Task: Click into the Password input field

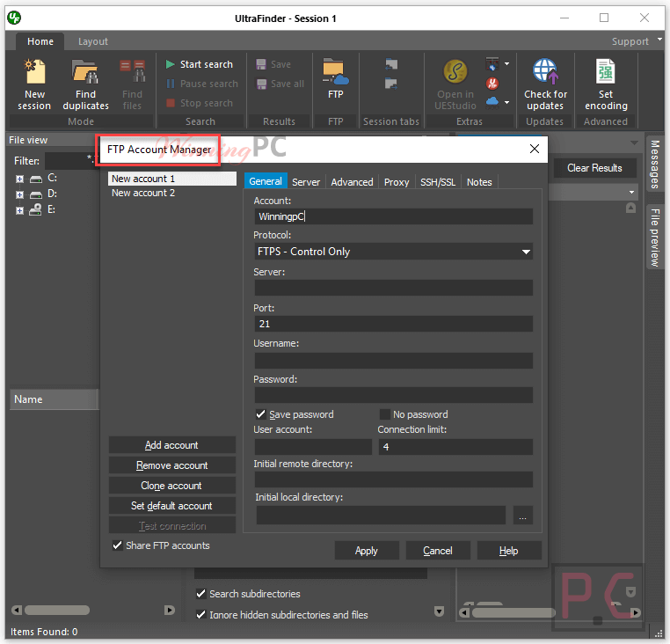Action: [394, 395]
